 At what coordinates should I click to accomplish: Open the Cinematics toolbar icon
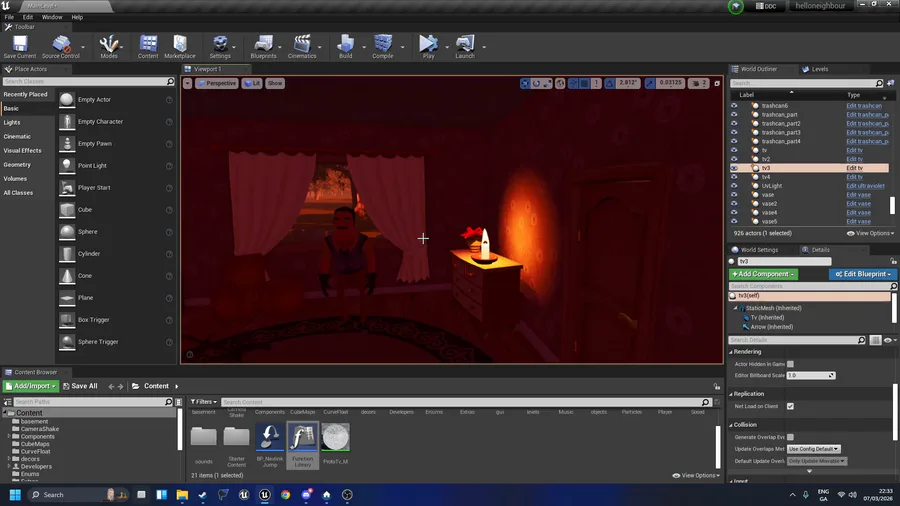point(302,46)
